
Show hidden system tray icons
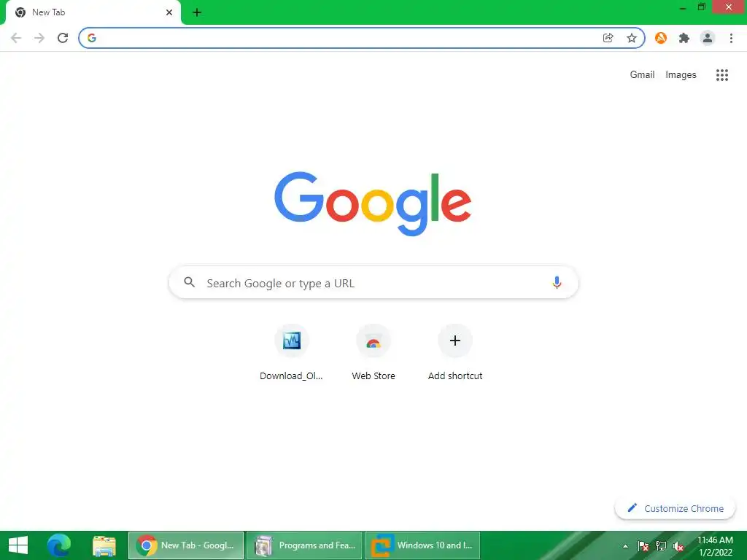click(x=625, y=546)
